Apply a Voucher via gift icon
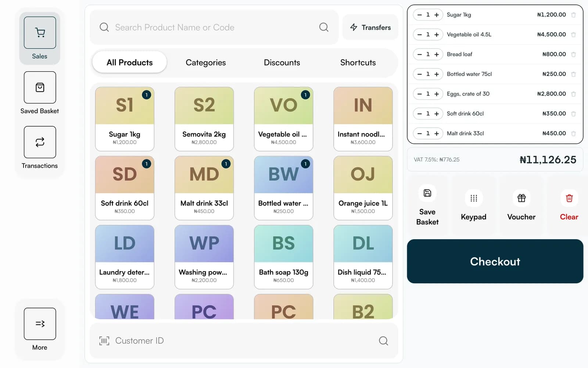 click(521, 198)
